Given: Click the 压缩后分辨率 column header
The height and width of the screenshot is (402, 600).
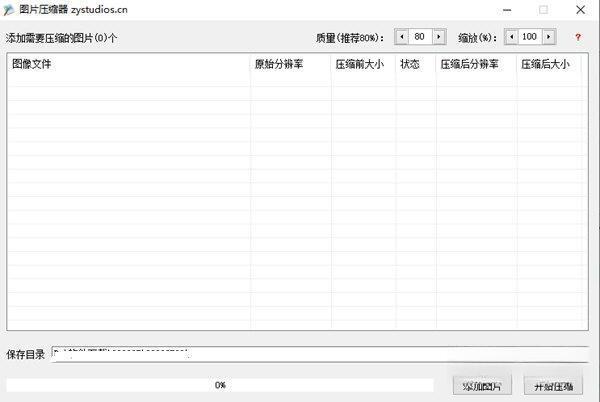Looking at the screenshot, I should point(476,64).
